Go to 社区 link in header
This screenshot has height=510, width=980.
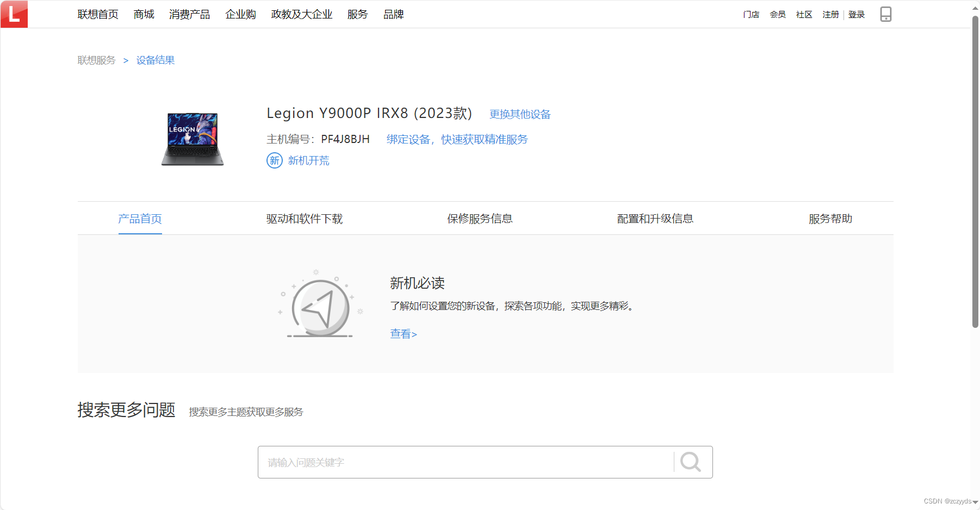coord(804,15)
